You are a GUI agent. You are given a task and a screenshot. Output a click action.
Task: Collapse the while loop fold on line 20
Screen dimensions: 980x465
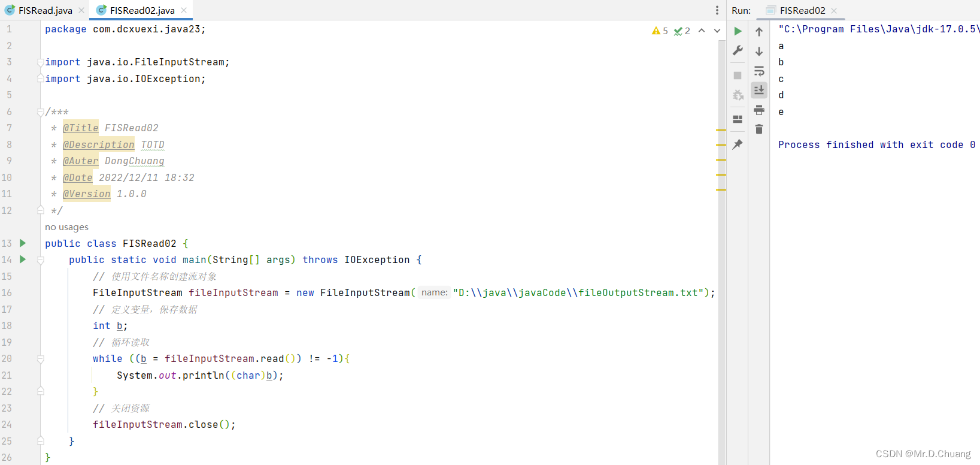click(x=41, y=359)
